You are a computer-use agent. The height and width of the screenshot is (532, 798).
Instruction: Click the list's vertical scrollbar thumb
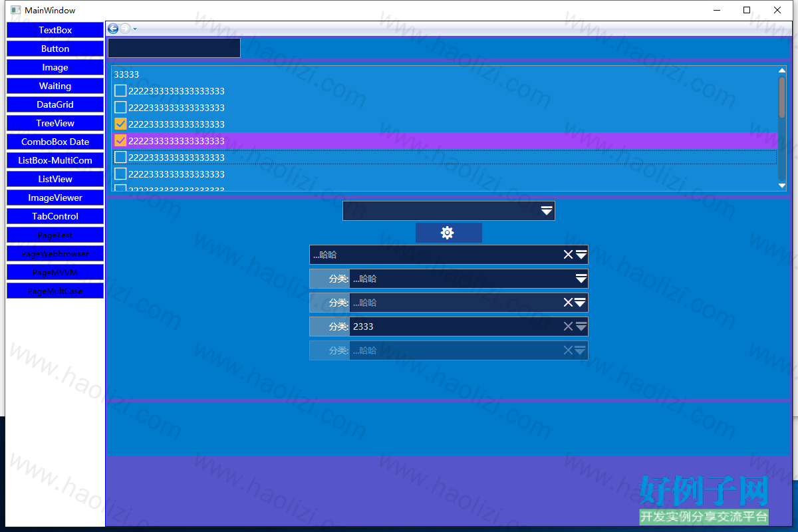(x=782, y=97)
